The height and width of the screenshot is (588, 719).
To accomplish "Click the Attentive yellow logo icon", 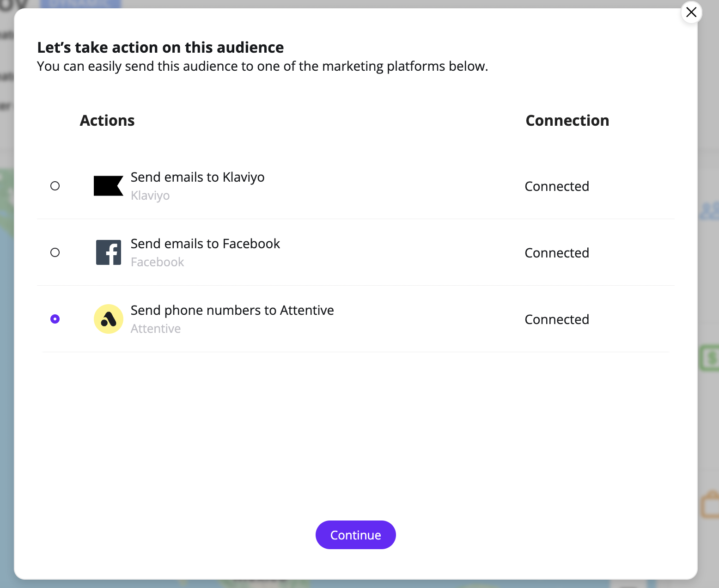I will coord(109,319).
